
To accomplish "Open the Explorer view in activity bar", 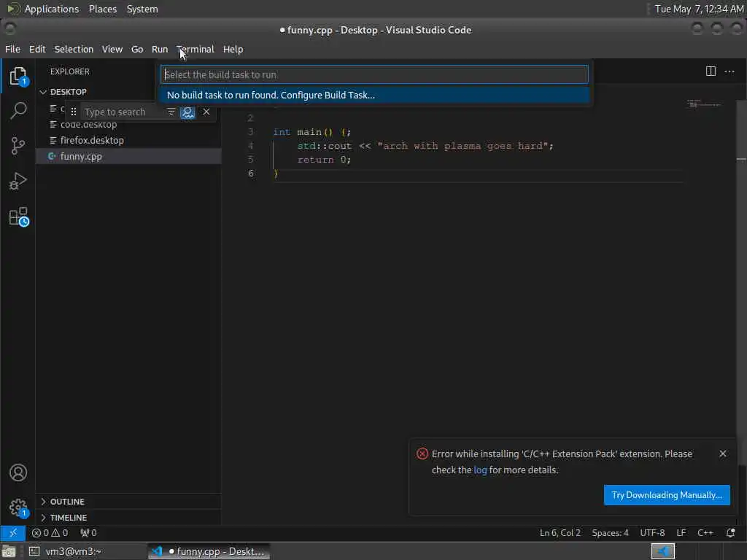I will point(18,76).
